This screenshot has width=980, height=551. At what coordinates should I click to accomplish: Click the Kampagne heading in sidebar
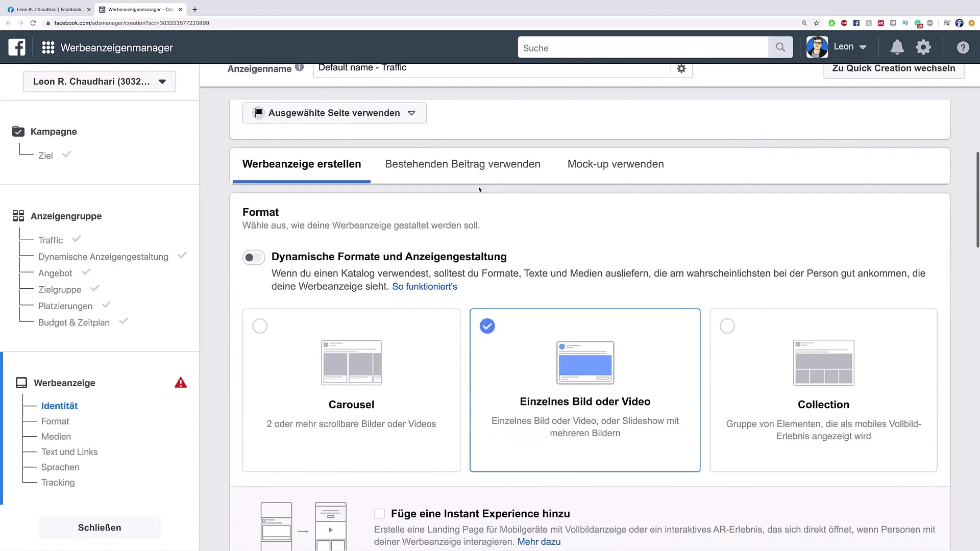(x=54, y=131)
